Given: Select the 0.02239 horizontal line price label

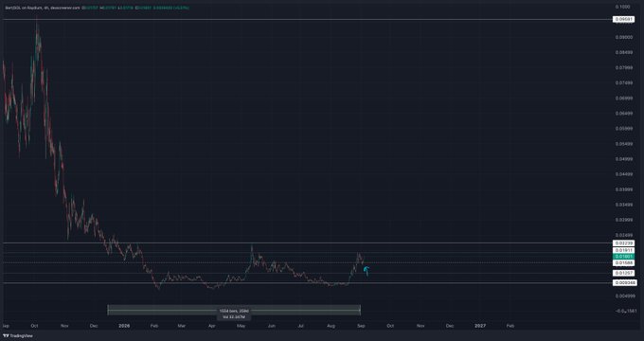Looking at the screenshot, I should click(x=623, y=243).
